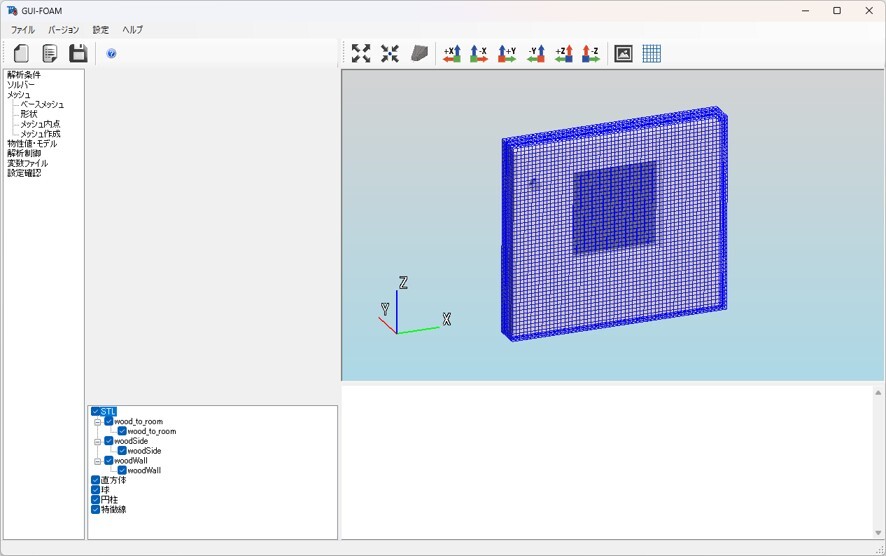Screen dimensions: 886x556
Task: Click the child woodWall label
Action: tap(144, 470)
